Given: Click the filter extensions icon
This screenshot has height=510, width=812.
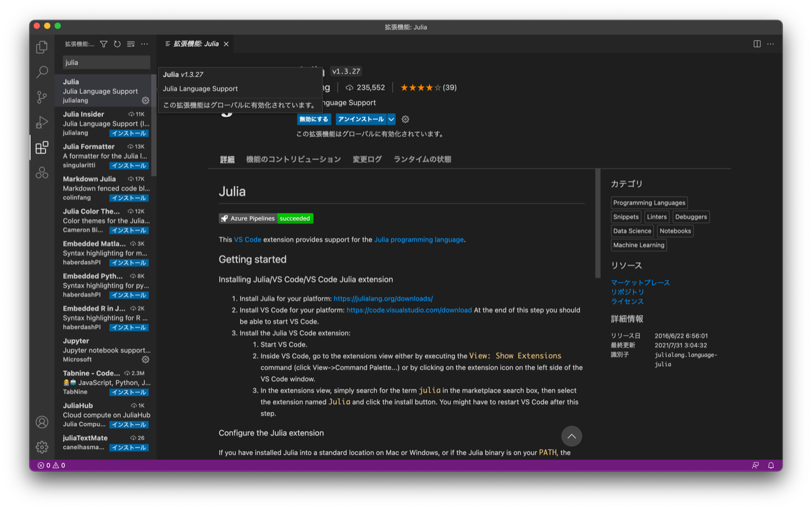Looking at the screenshot, I should tap(104, 44).
